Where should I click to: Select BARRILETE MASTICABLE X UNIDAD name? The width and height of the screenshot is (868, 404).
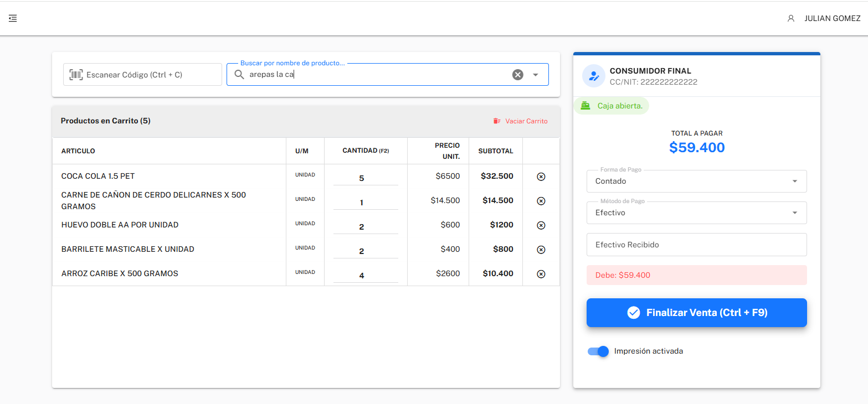click(x=128, y=249)
